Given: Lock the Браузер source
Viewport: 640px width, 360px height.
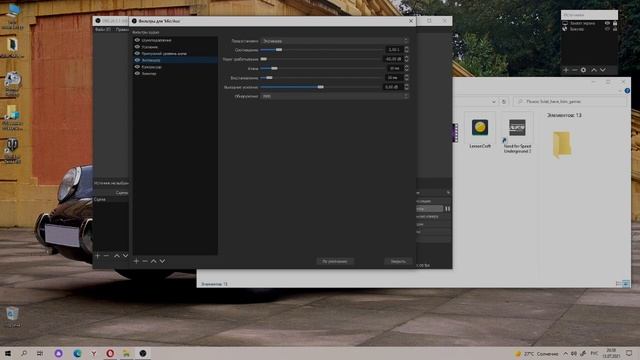Looking at the screenshot, I should (615, 29).
